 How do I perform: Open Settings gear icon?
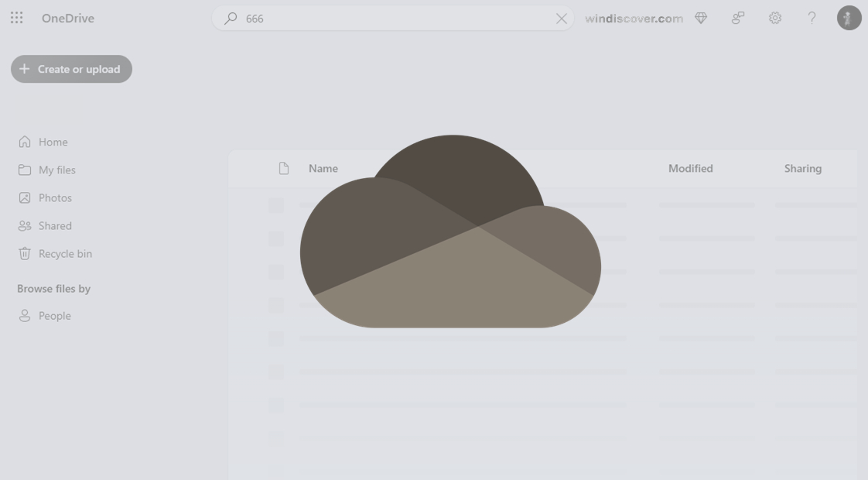(775, 19)
